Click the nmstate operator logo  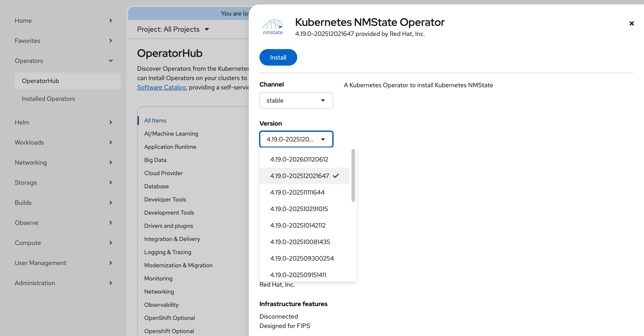click(273, 27)
